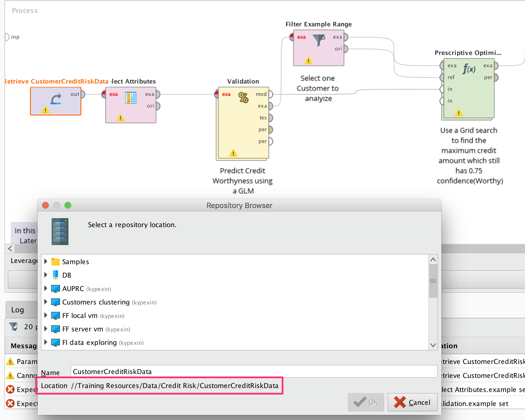Expand the FI data exploring repository

[46, 342]
